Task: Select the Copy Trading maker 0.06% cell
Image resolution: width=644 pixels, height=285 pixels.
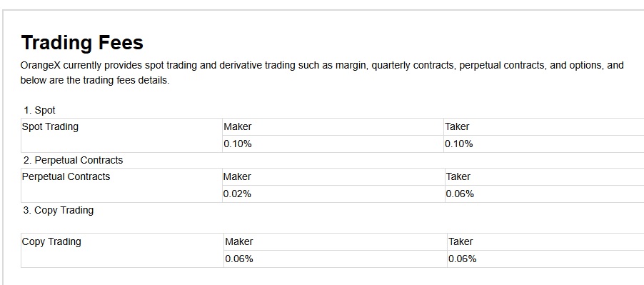Action: 336,259
